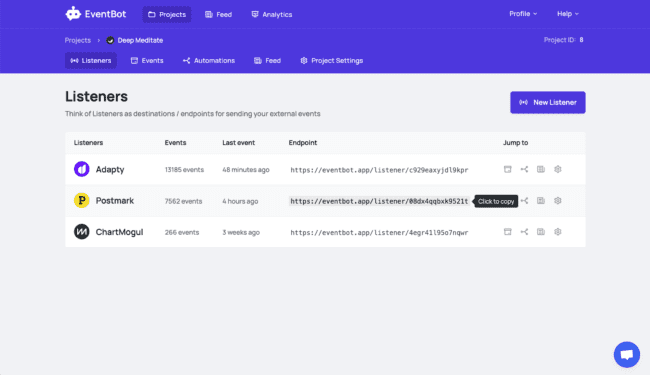Expand the Profile dropdown menu
Viewport: 650px width, 375px height.
[x=523, y=14]
